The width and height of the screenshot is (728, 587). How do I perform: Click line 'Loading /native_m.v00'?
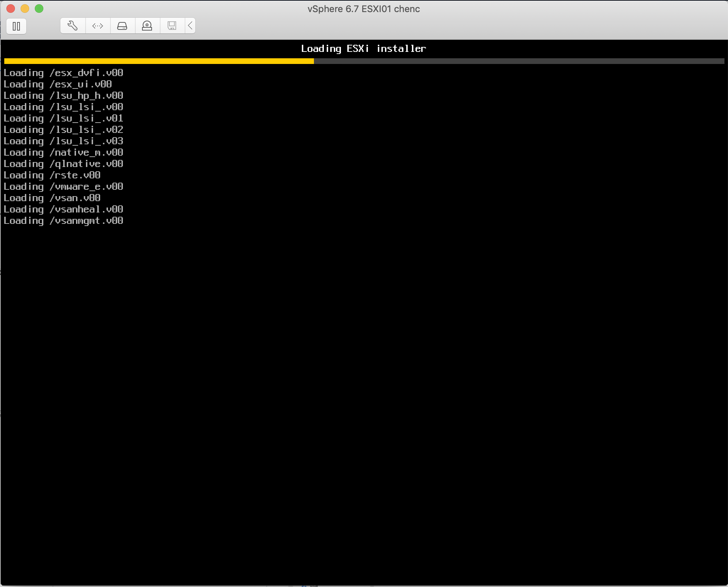pyautogui.click(x=64, y=152)
